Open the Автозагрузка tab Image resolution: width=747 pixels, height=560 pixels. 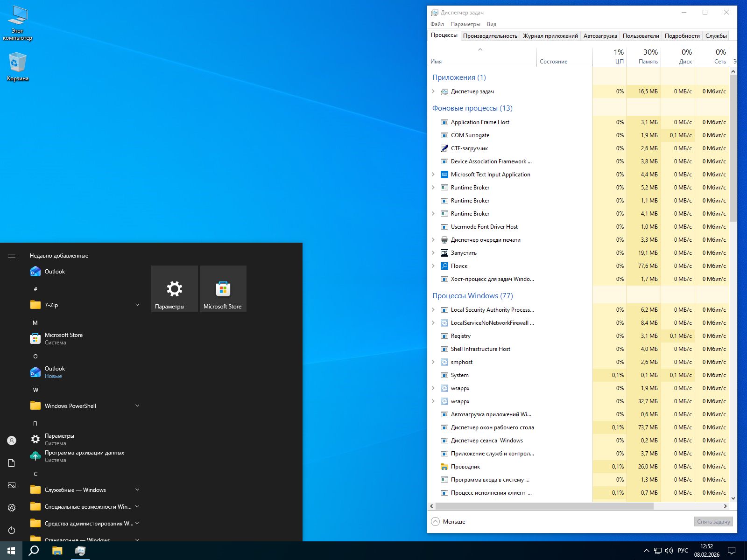600,36
